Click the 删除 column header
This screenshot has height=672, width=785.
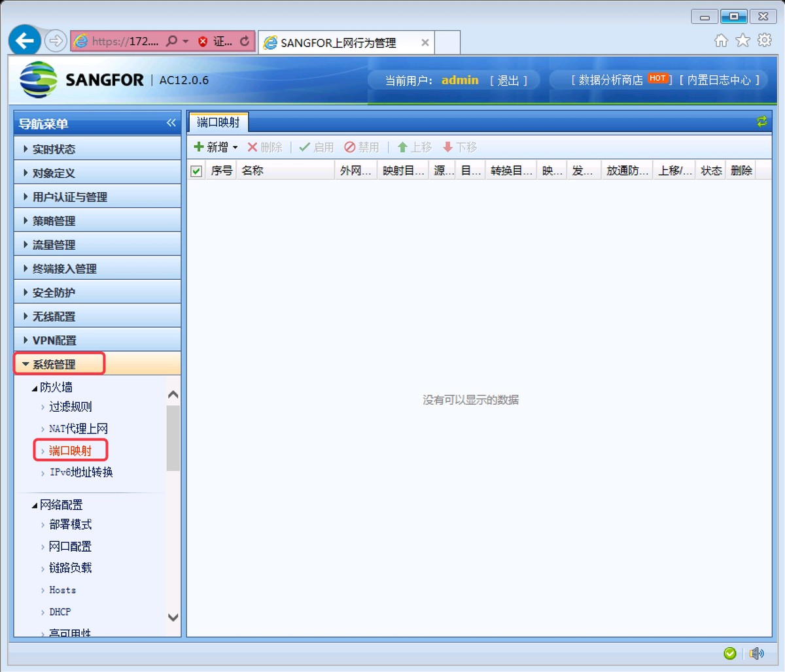pyautogui.click(x=741, y=171)
